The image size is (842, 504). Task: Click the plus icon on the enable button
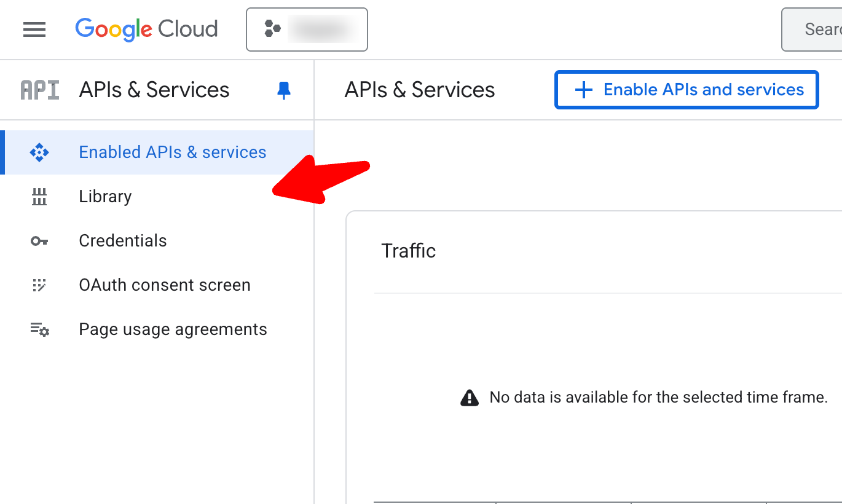pyautogui.click(x=583, y=90)
